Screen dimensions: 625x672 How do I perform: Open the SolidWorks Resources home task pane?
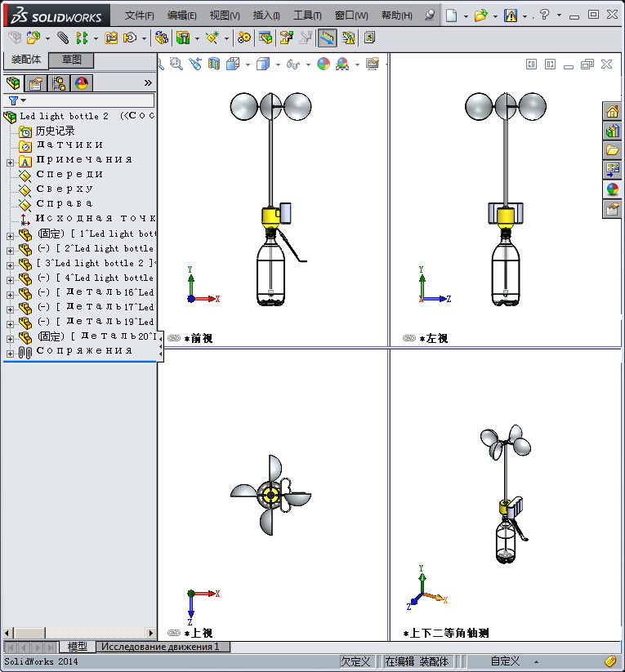[612, 111]
